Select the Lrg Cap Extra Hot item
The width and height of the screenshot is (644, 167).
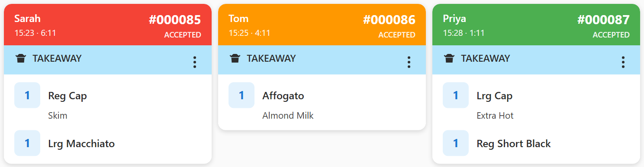point(536,101)
